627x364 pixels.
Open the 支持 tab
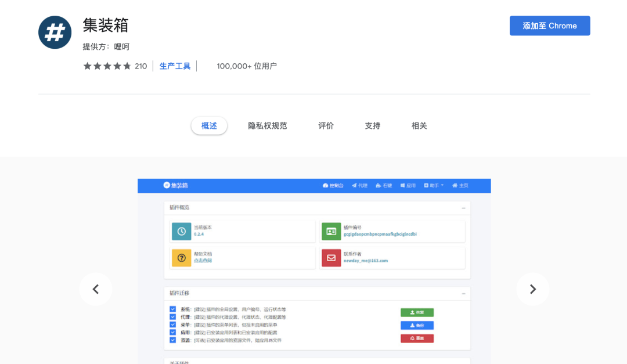tap(372, 125)
